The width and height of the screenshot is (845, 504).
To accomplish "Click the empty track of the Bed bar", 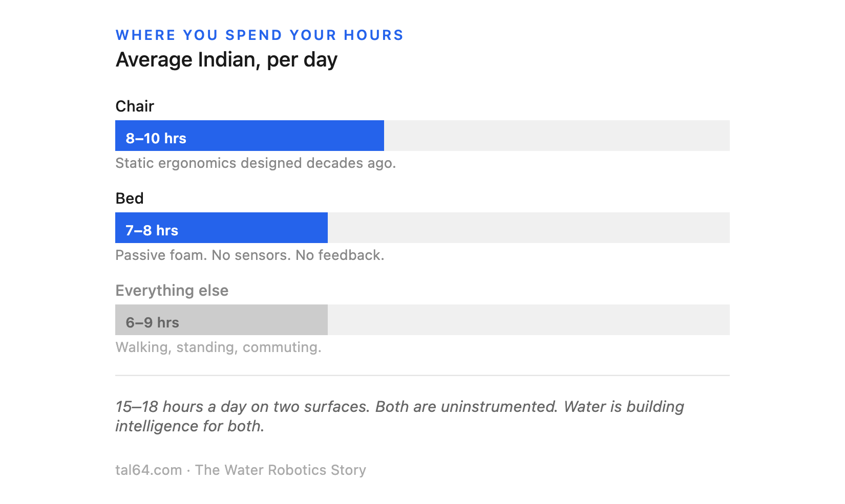I will pos(529,228).
